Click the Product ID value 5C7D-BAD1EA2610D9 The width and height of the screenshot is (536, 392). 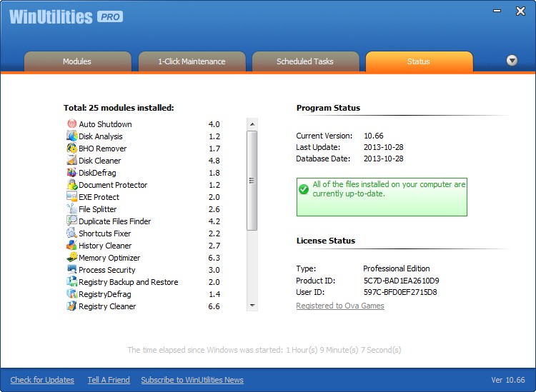click(x=402, y=281)
